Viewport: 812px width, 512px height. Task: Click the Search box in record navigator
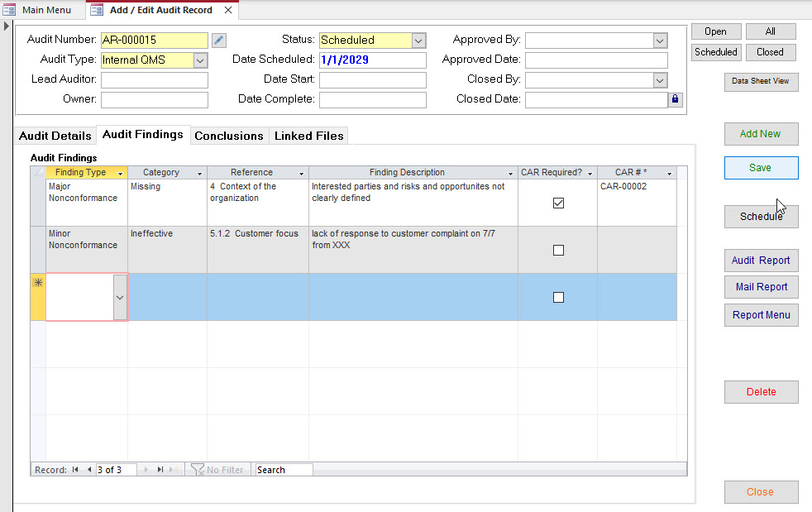click(283, 470)
